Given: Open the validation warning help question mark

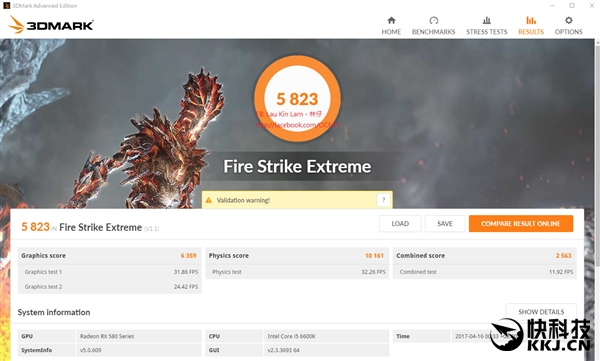Looking at the screenshot, I should click(383, 200).
